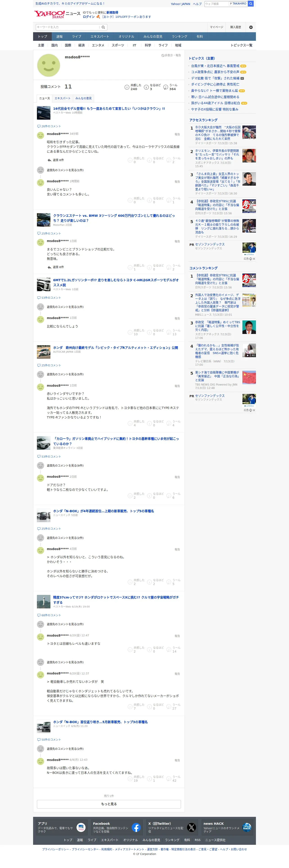Viewport: 289px width, 868px height.
Task: Open 速報 in the blue navigation bar
Action: pos(59,37)
